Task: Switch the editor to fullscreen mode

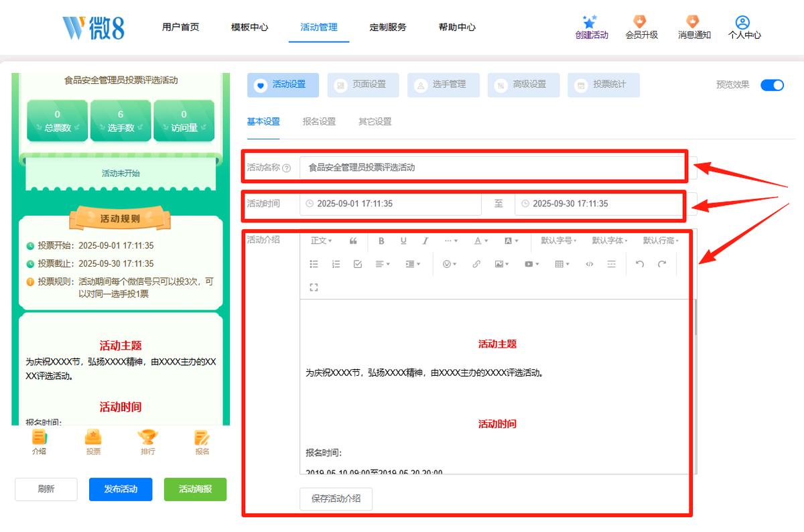Action: click(314, 287)
